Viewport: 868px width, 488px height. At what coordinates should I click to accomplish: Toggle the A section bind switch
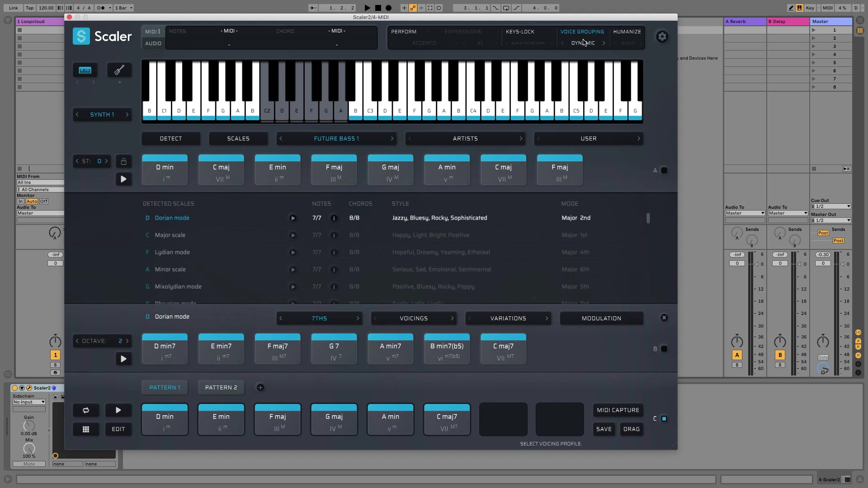point(664,170)
